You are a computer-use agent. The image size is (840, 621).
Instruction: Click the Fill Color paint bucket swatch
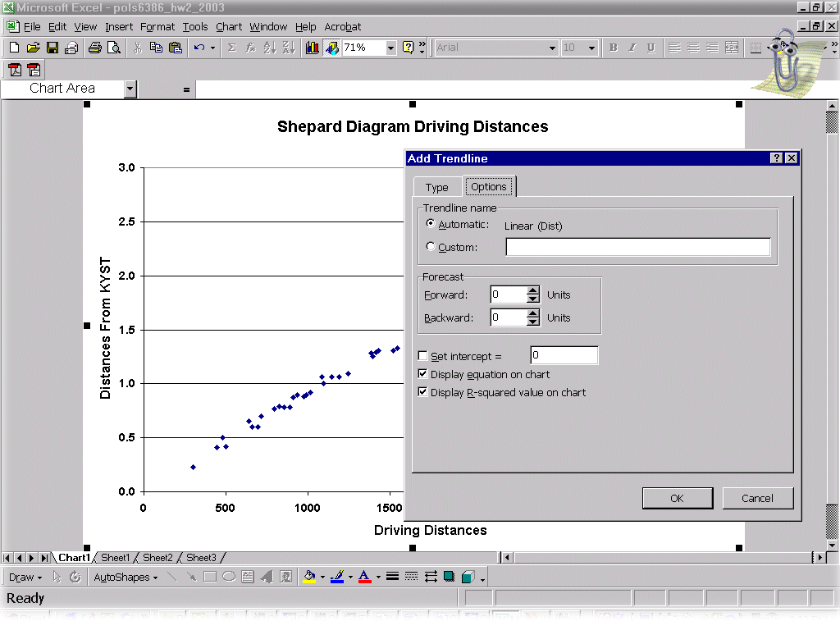coord(310,577)
